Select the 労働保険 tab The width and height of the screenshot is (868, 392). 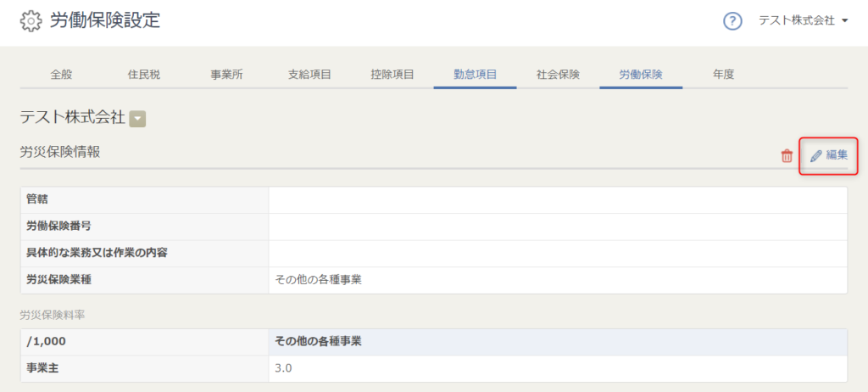tap(641, 75)
